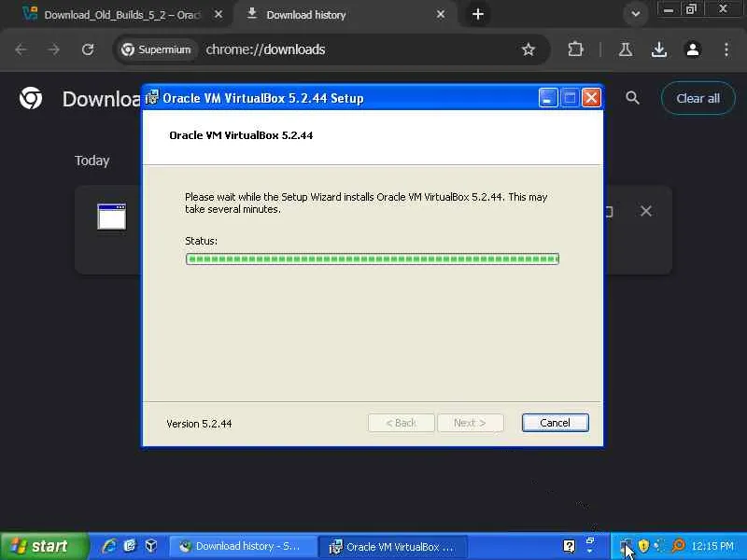Click the Supermium site info chip
The image size is (747, 560).
(156, 49)
